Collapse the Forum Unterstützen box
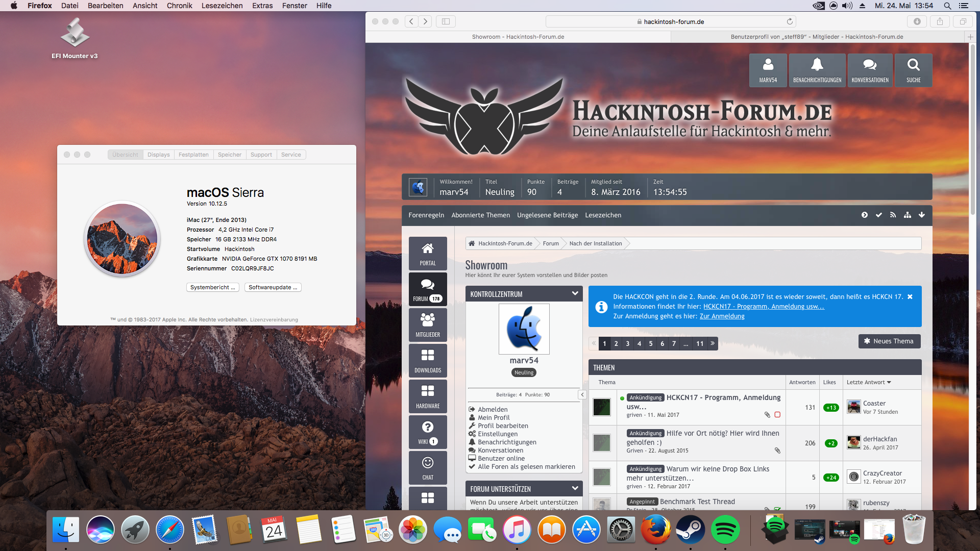This screenshot has width=980, height=551. [575, 489]
